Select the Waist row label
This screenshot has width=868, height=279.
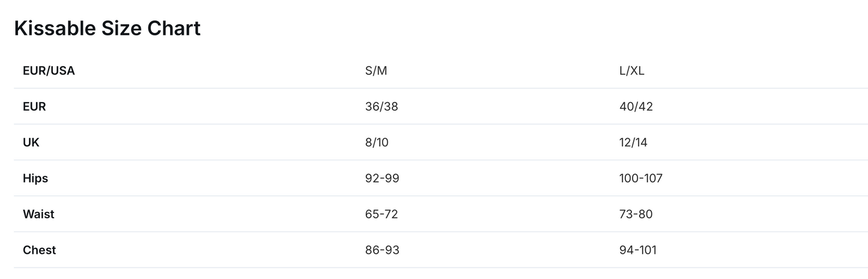tap(38, 214)
